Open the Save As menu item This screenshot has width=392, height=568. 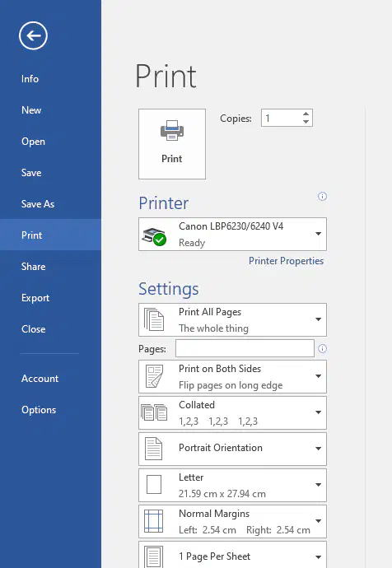pos(38,204)
